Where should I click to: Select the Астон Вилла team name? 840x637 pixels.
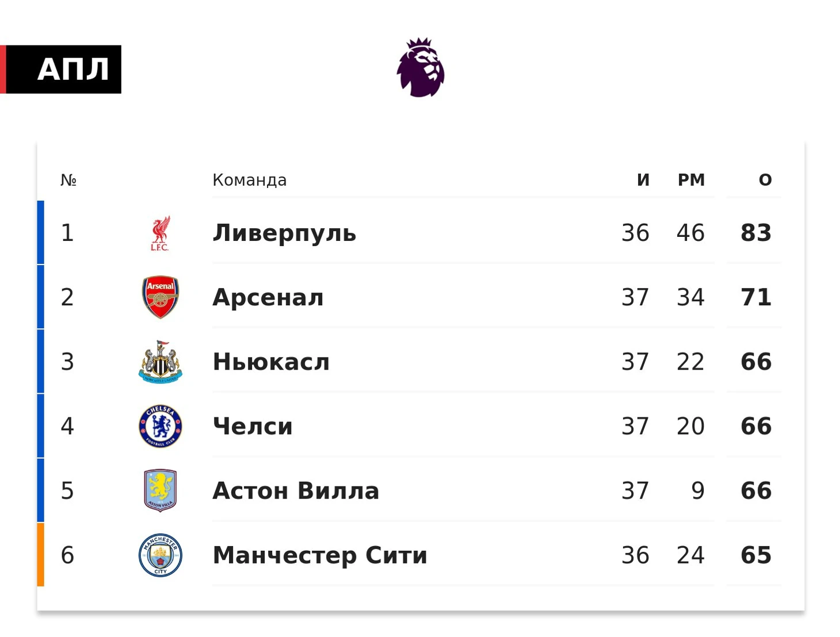tap(296, 490)
